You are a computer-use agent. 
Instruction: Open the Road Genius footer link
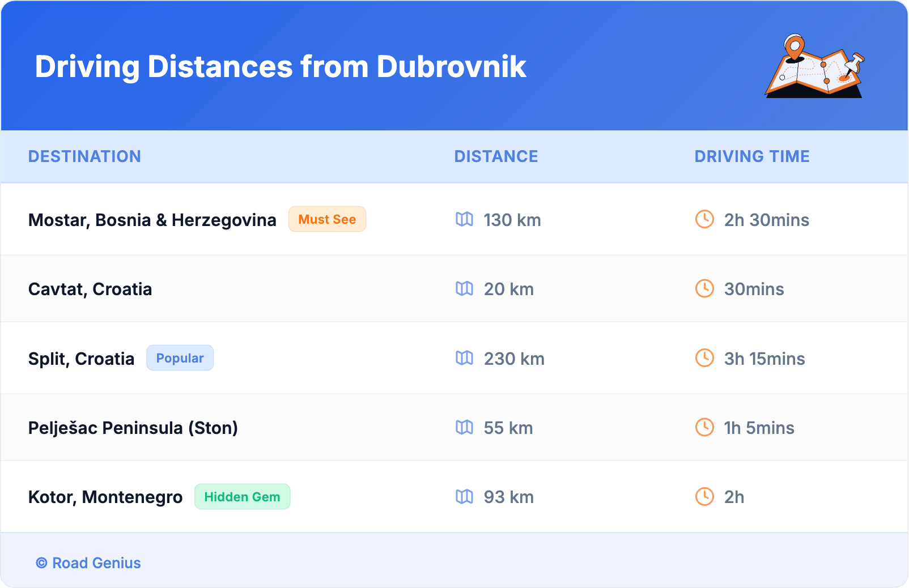coord(89,563)
